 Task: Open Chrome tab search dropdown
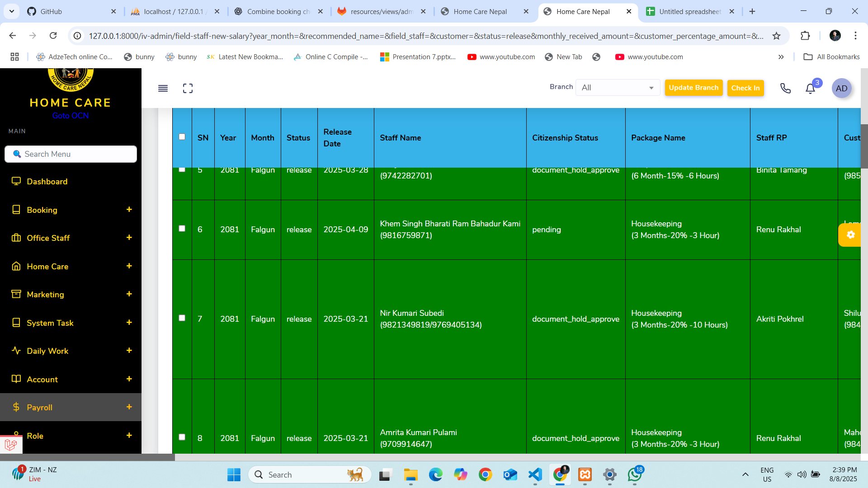click(x=11, y=11)
